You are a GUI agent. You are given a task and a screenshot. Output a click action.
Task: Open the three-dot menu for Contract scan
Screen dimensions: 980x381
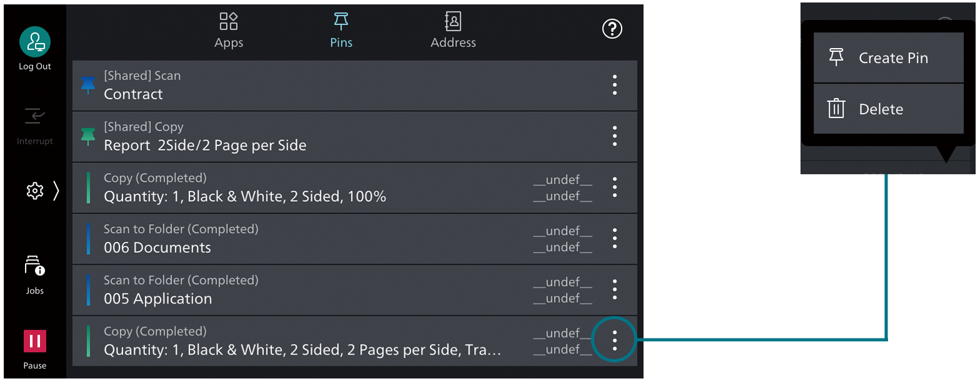tap(615, 86)
